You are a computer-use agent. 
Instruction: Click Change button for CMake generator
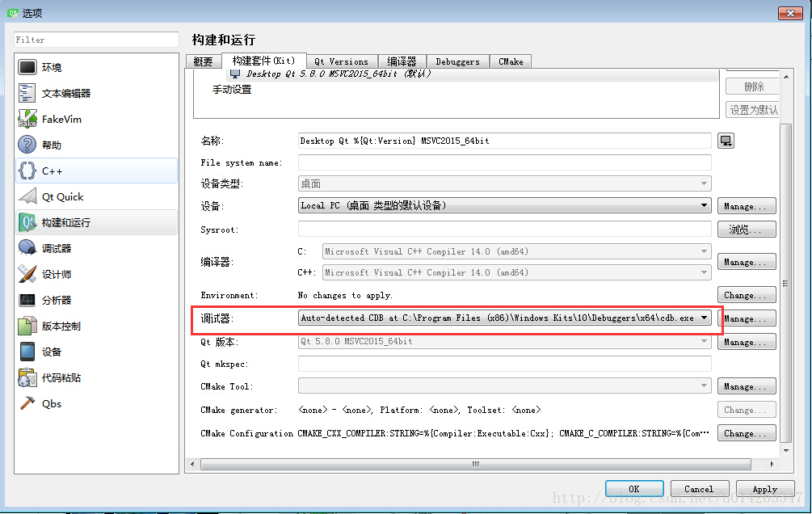tap(747, 410)
